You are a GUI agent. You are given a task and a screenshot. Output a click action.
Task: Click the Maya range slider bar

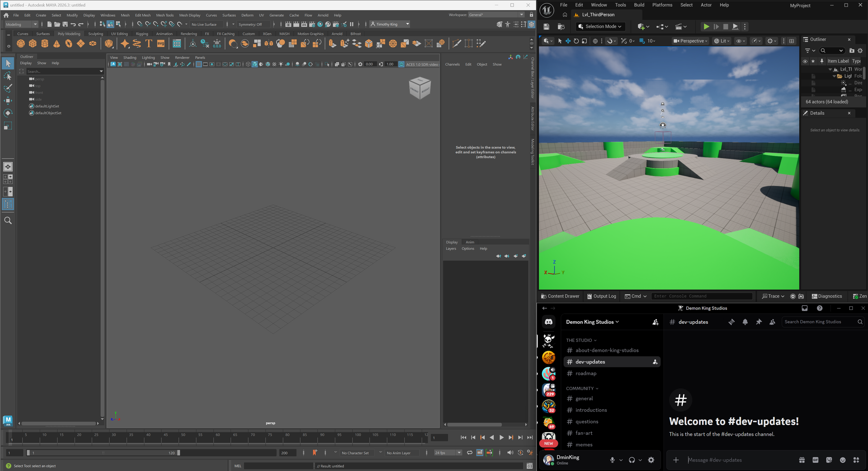pos(103,453)
